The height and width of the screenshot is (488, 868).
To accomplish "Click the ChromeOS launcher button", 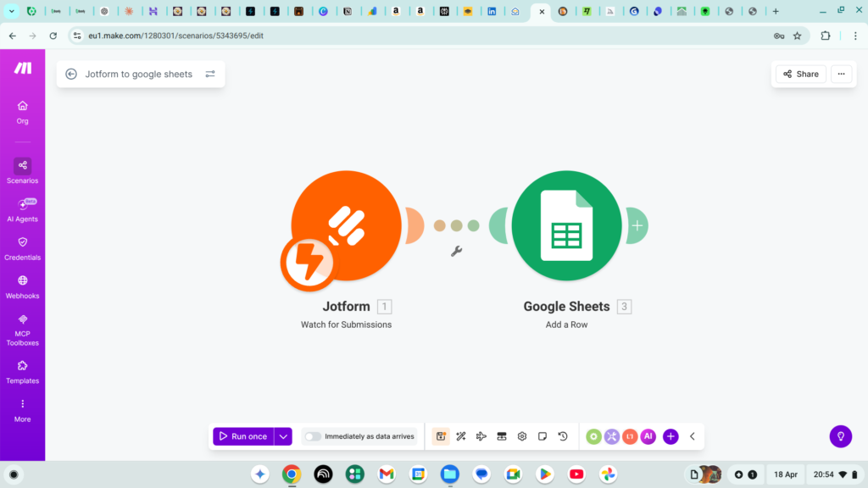I will 14,474.
